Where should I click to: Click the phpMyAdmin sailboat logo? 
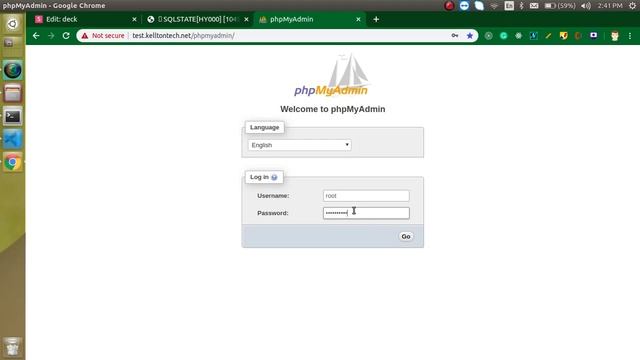(331, 76)
